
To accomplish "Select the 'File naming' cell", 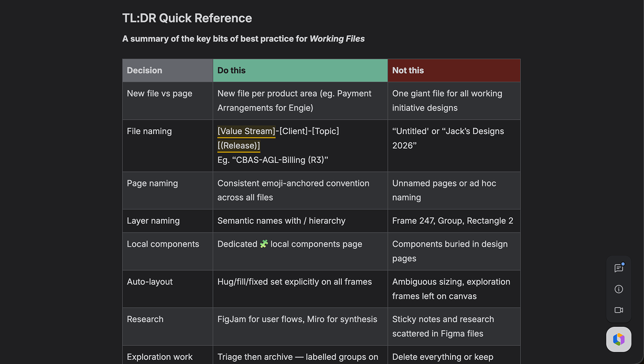I will pyautogui.click(x=168, y=146).
